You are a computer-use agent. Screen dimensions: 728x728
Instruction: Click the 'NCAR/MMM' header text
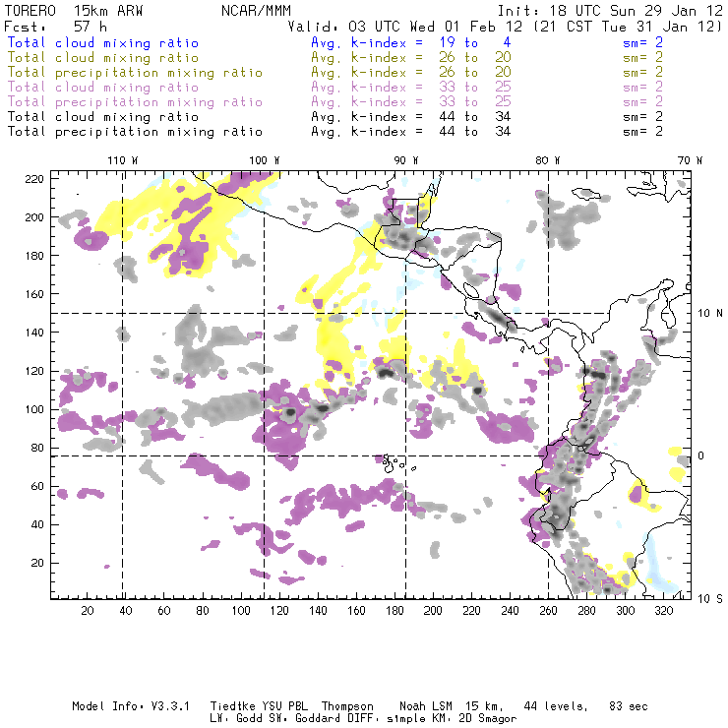[256, 10]
